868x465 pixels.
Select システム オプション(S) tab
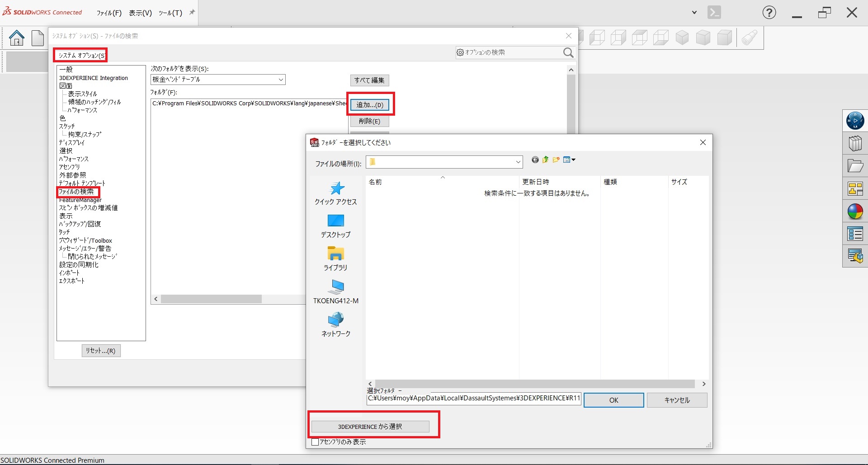[80, 55]
